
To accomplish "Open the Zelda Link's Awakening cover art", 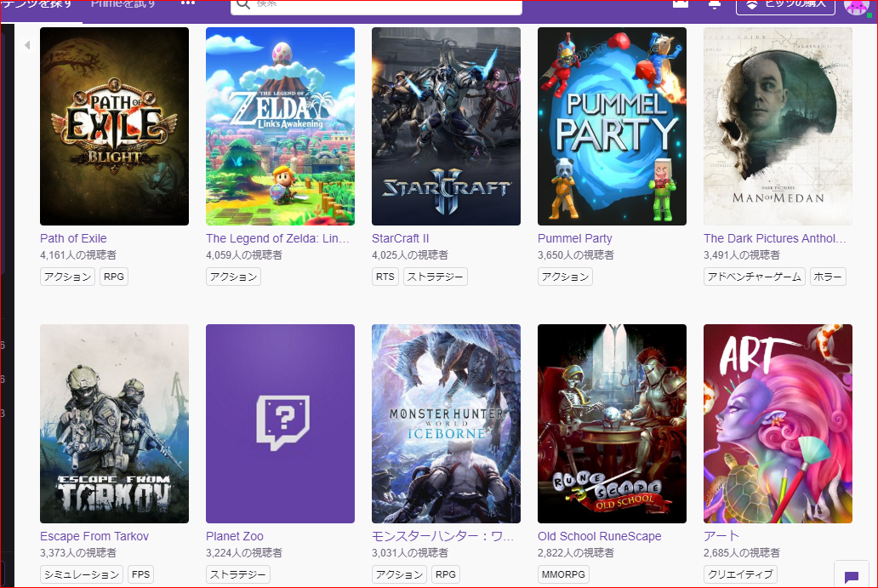I will point(280,127).
